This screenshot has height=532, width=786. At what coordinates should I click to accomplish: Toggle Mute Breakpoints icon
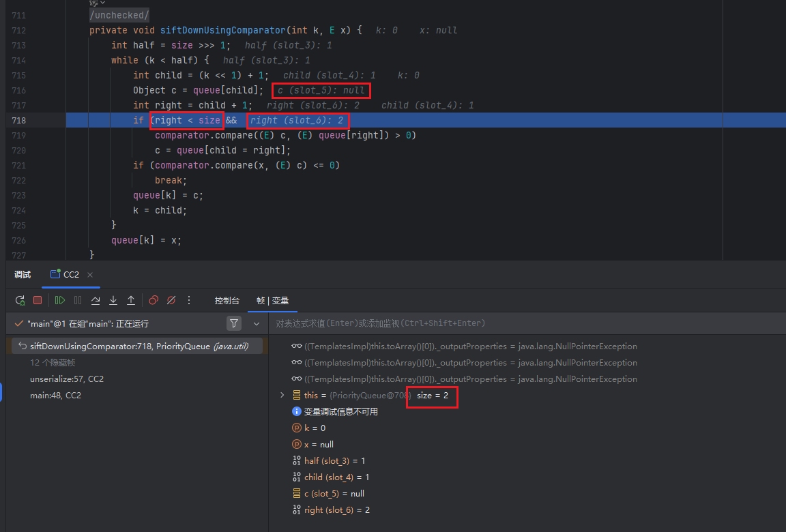click(x=171, y=300)
